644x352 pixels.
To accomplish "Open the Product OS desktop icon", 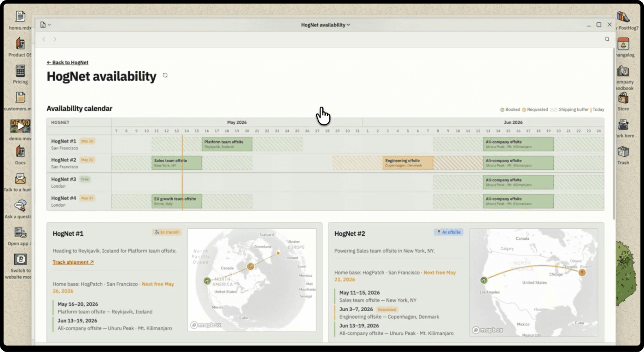I will [20, 43].
